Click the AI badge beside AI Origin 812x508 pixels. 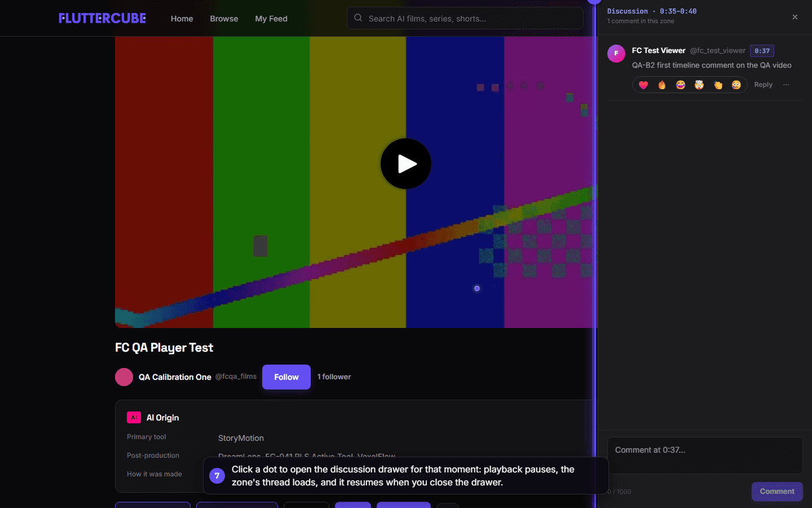tap(134, 418)
